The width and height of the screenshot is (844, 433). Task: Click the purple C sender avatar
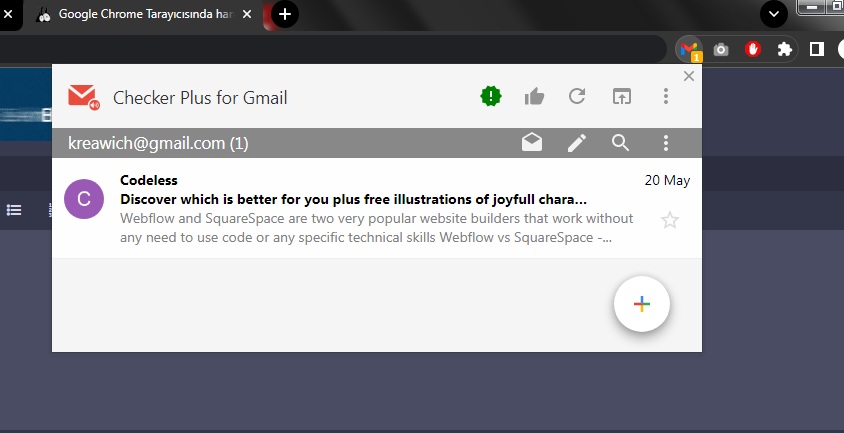click(84, 199)
